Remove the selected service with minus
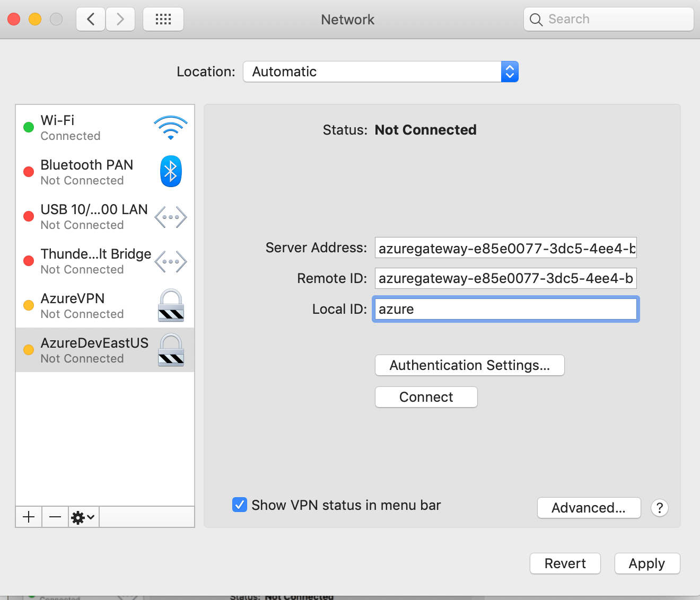The height and width of the screenshot is (600, 700). click(x=55, y=517)
